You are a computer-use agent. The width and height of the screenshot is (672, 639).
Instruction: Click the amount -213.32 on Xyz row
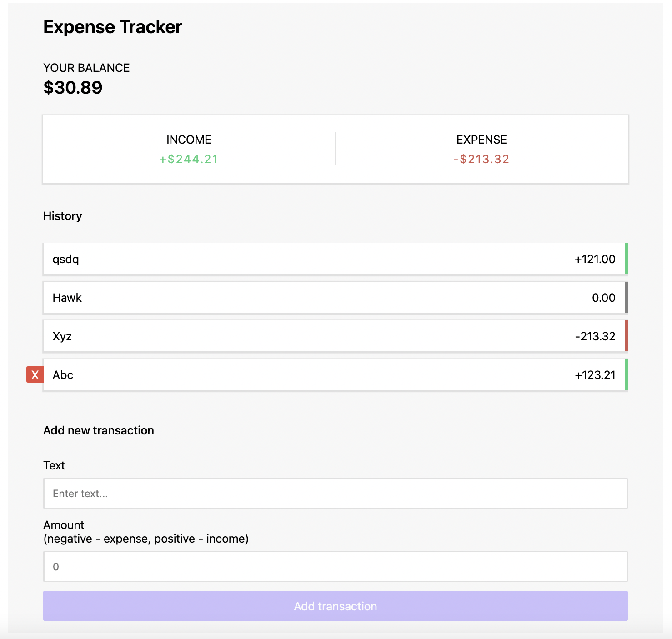[595, 336]
